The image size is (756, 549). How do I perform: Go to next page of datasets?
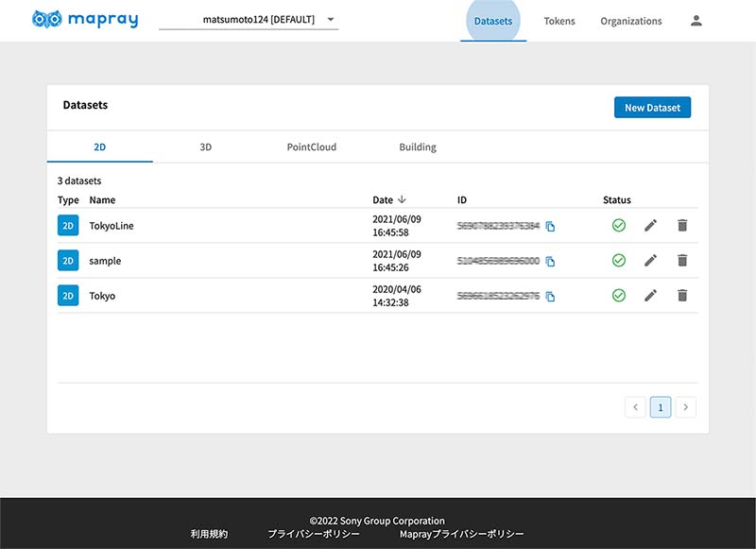(687, 407)
